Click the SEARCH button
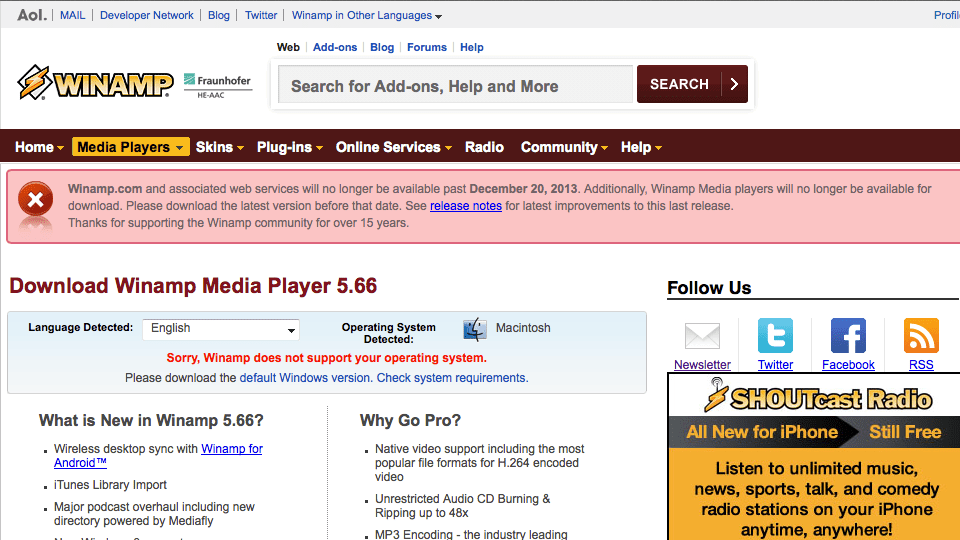This screenshot has width=960, height=540. pos(692,84)
